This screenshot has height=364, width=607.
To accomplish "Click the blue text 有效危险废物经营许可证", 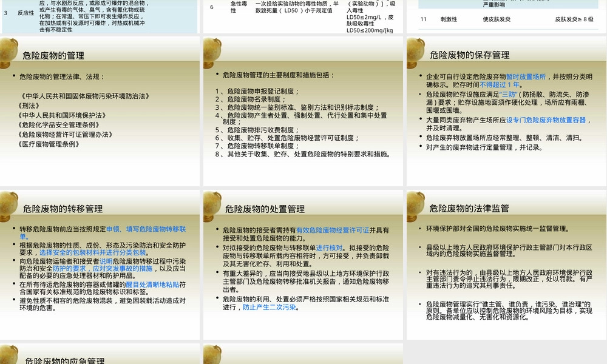I will (x=333, y=230).
